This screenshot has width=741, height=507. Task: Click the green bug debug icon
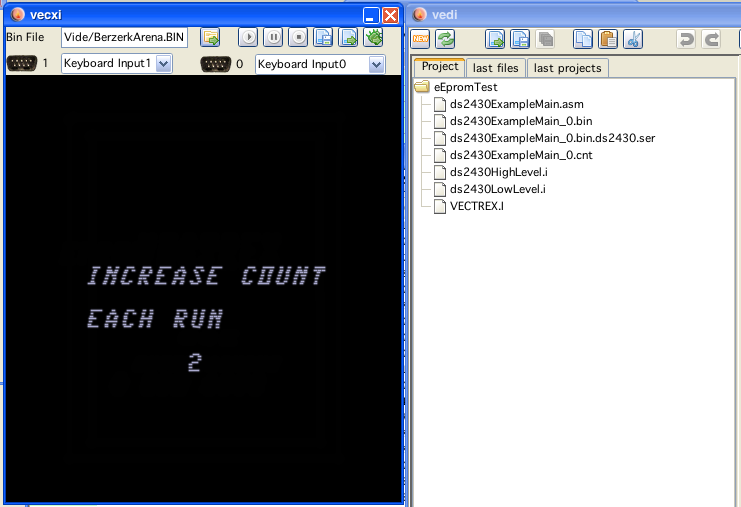click(373, 37)
